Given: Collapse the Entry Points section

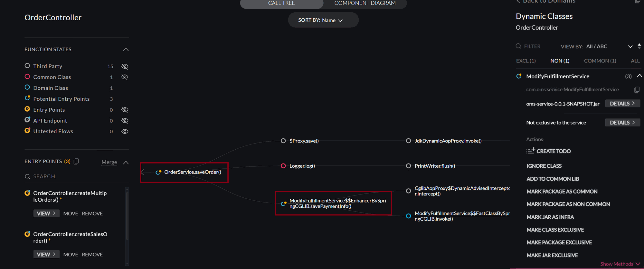Looking at the screenshot, I should pyautogui.click(x=126, y=162).
